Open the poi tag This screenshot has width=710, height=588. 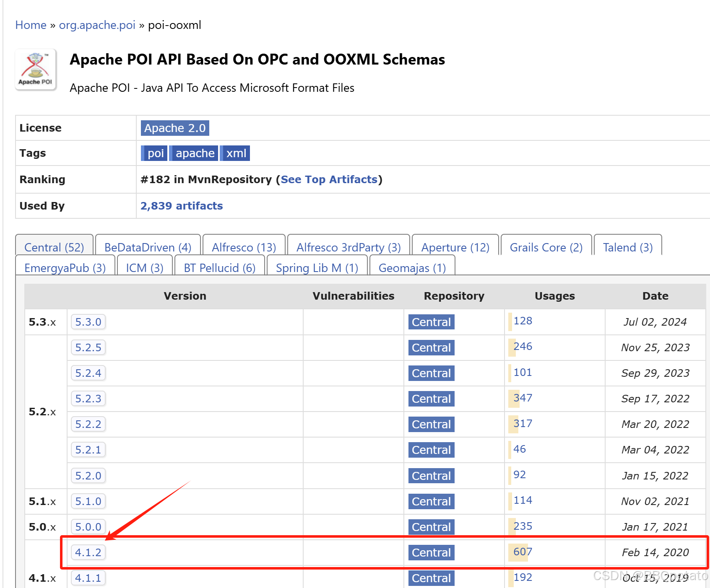coord(154,153)
